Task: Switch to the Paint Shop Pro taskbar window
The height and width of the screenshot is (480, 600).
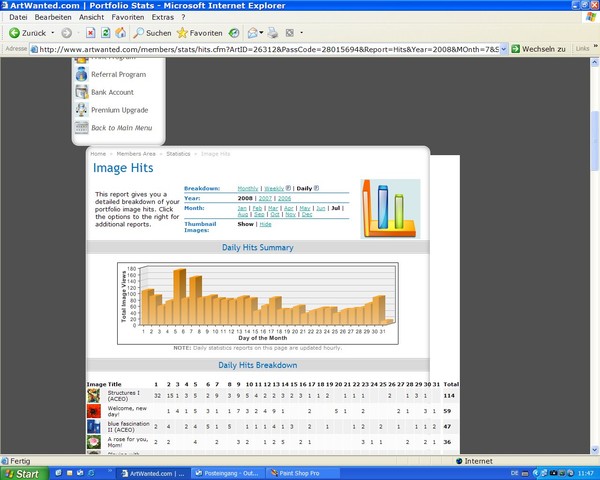Action: [302, 473]
